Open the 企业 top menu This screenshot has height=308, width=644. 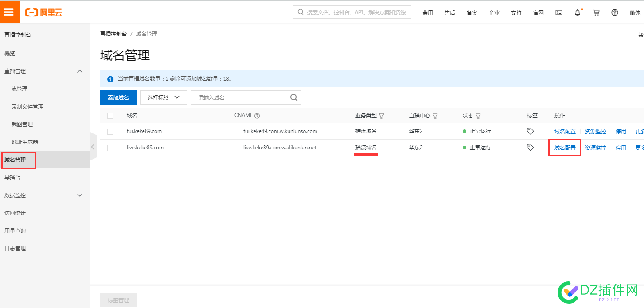click(x=494, y=12)
